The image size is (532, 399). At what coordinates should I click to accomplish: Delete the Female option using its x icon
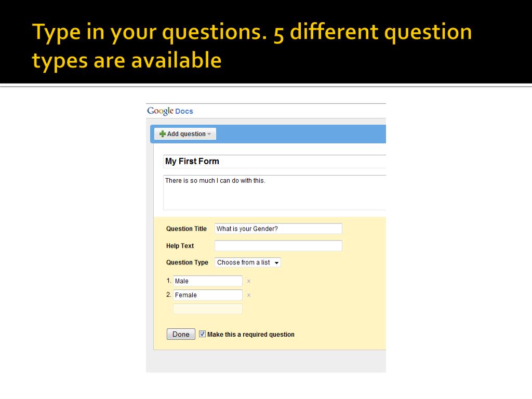pos(249,295)
